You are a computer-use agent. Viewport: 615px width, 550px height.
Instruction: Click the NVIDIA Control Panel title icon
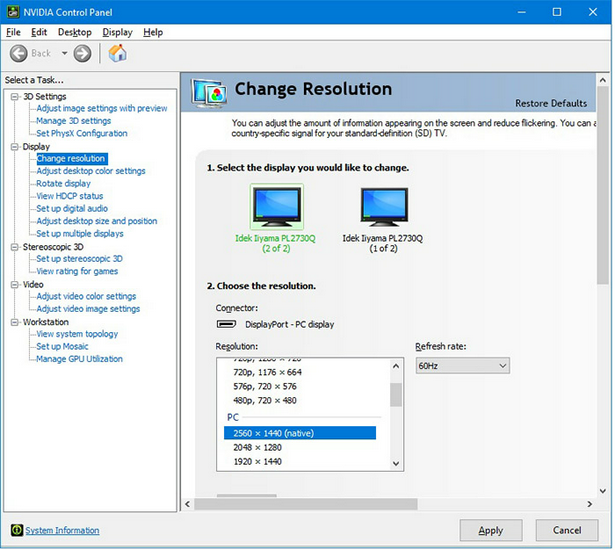coord(13,12)
